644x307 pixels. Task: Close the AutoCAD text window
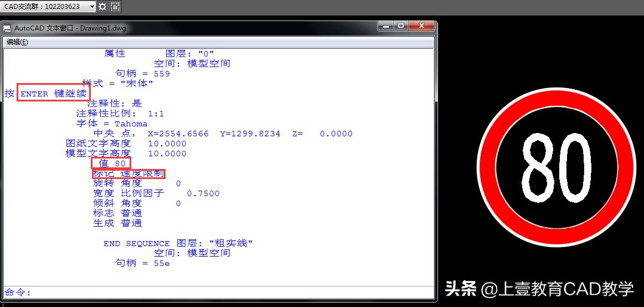(x=421, y=26)
